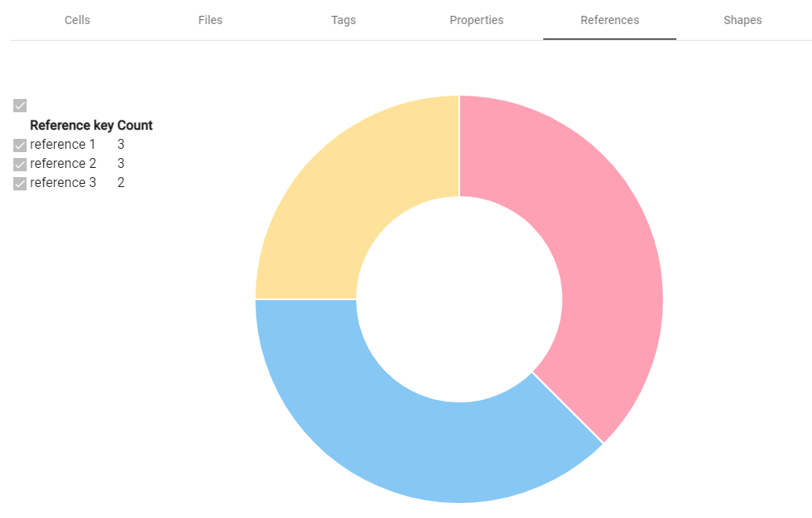
Task: Click the reference 2 legend label
Action: click(62, 163)
